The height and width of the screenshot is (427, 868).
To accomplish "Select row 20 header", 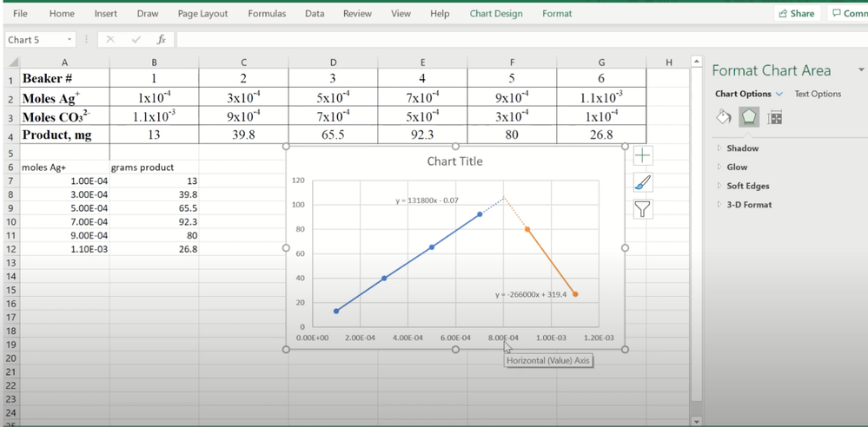I will 10,358.
